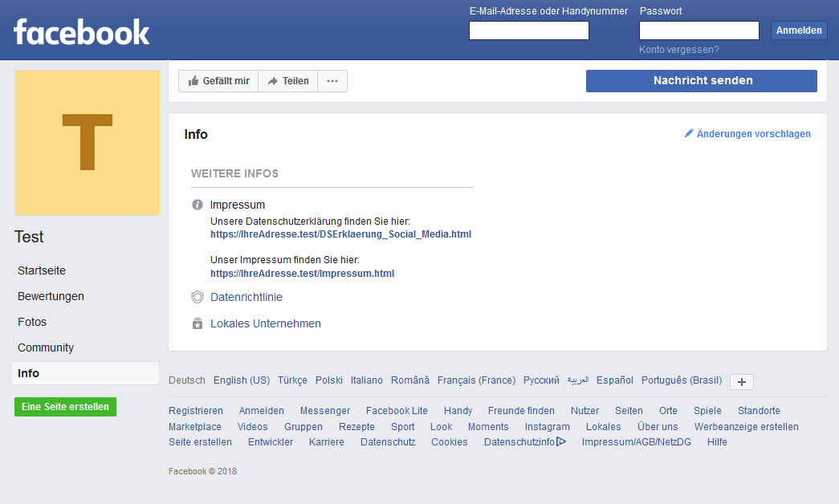
Task: Open Über uns footer link
Action: [x=658, y=427]
